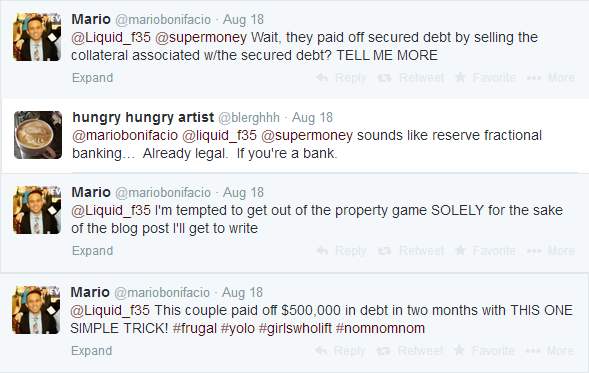This screenshot has height=373, width=589.
Task: Reply to the $500,000 debt tweet
Action: pos(340,350)
